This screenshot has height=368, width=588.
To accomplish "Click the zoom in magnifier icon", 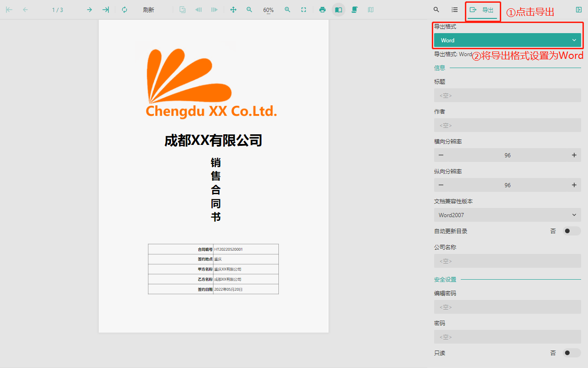I will click(x=288, y=10).
